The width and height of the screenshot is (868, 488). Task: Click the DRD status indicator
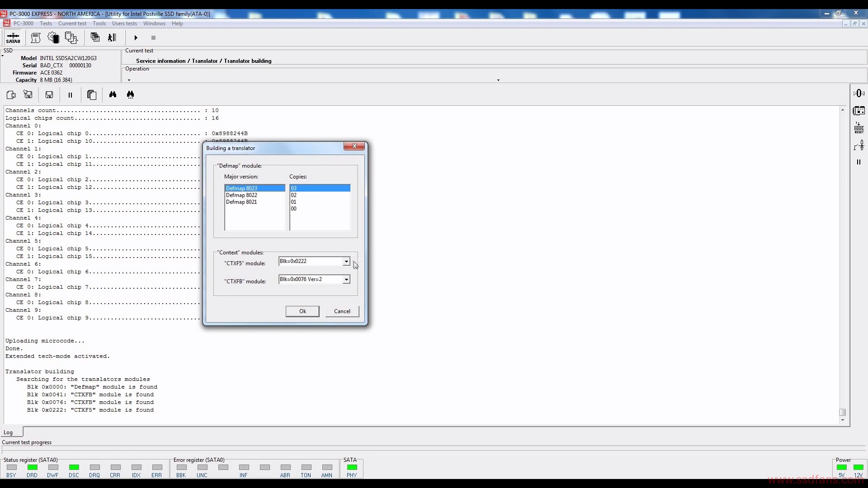tap(32, 467)
